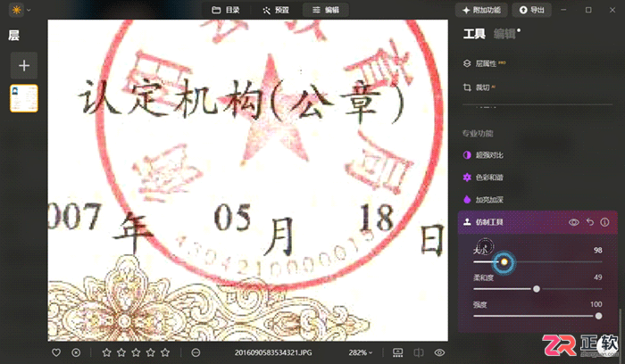Click the 专业功能 section heading

tap(478, 134)
